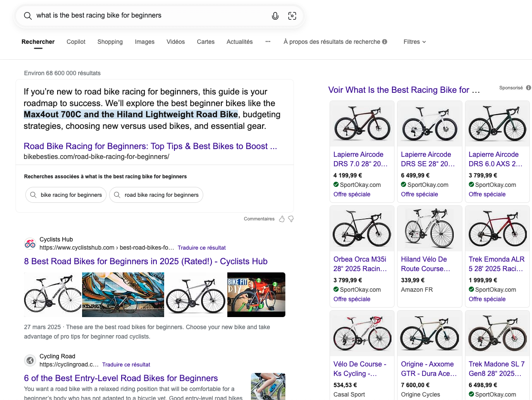
Task: Click Orbea Orca M35i product title
Action: click(x=360, y=264)
